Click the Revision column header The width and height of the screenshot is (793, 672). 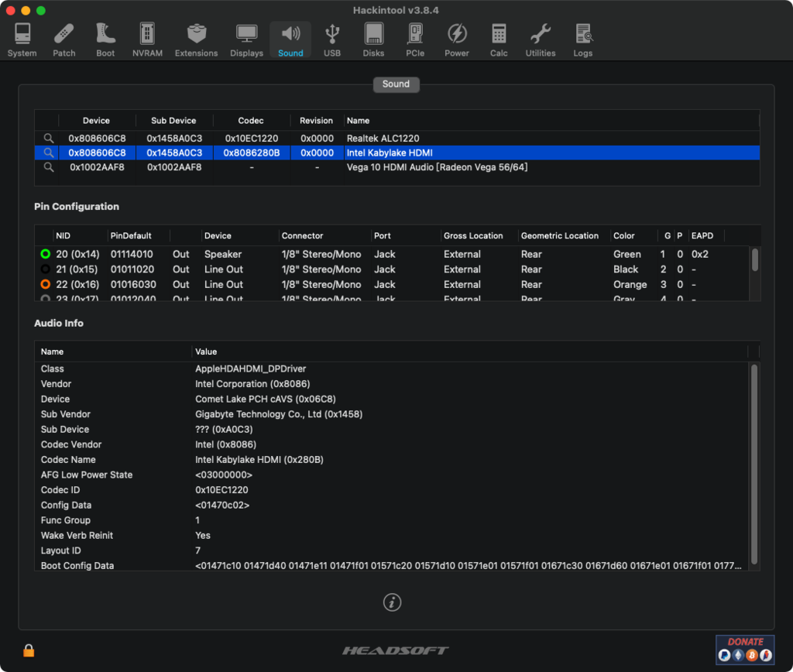(316, 120)
